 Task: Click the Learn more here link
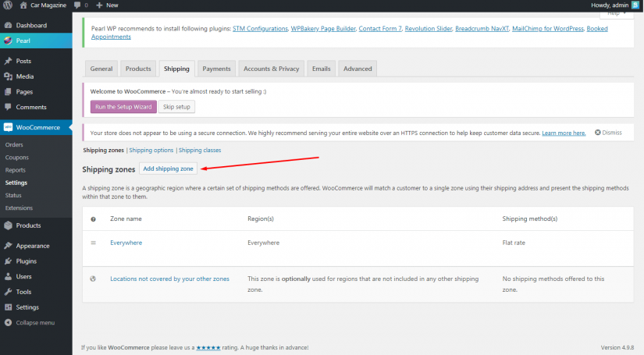click(x=564, y=133)
